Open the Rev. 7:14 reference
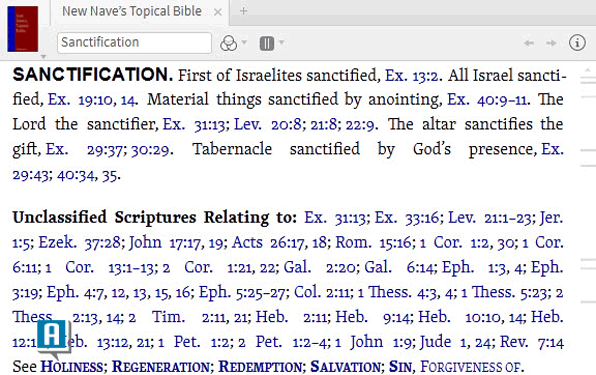The width and height of the screenshot is (596, 375). tap(531, 342)
